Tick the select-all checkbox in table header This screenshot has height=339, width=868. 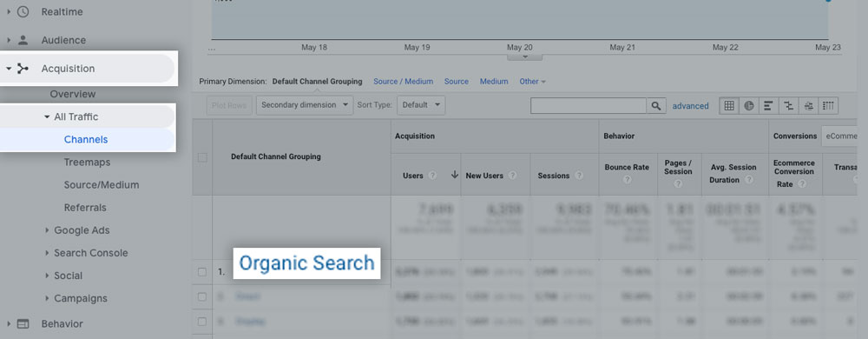point(202,157)
